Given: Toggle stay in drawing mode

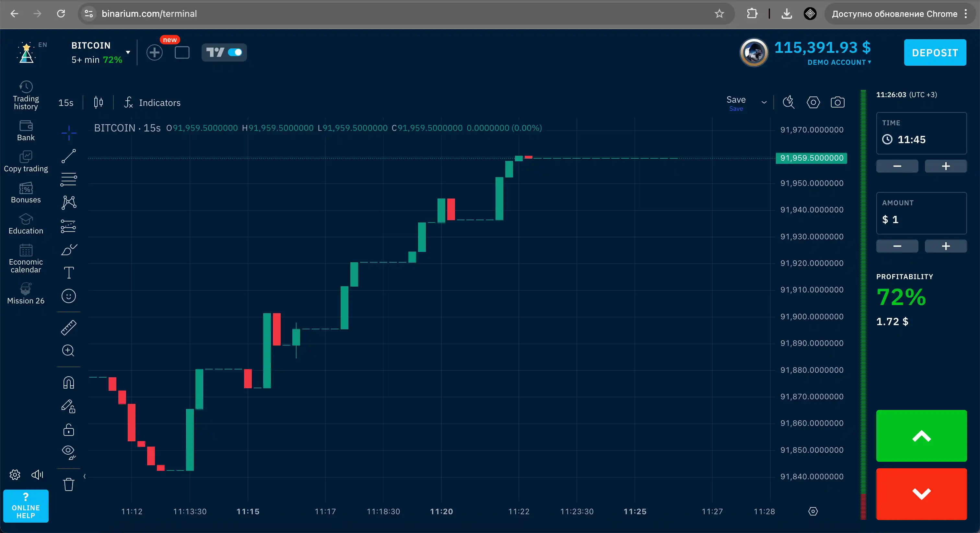Looking at the screenshot, I should pos(69,406).
